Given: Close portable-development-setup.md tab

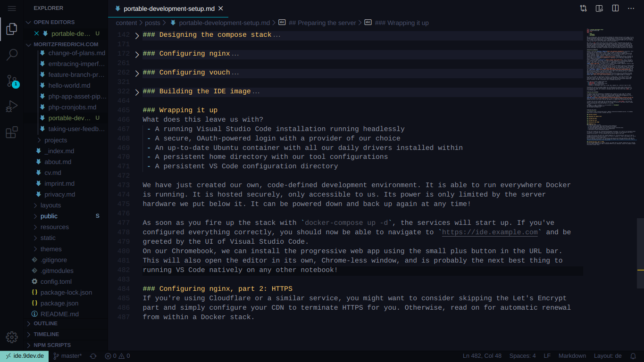Looking at the screenshot, I should [x=221, y=8].
